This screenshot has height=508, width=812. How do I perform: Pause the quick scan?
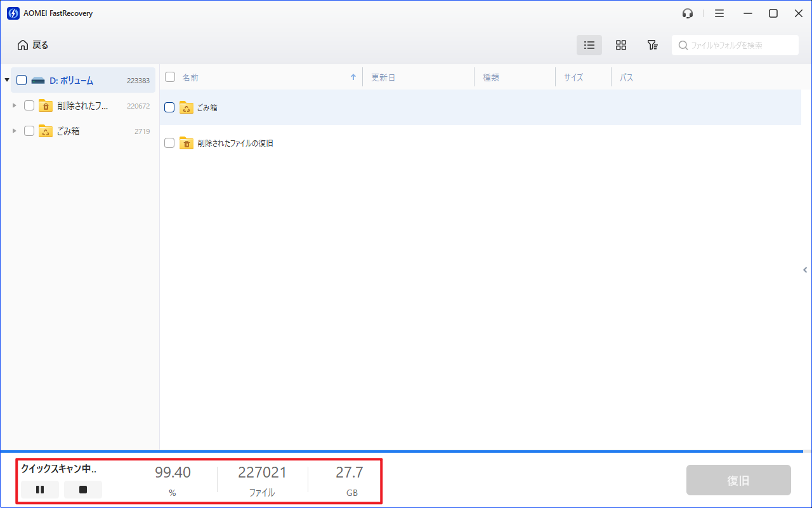point(39,490)
